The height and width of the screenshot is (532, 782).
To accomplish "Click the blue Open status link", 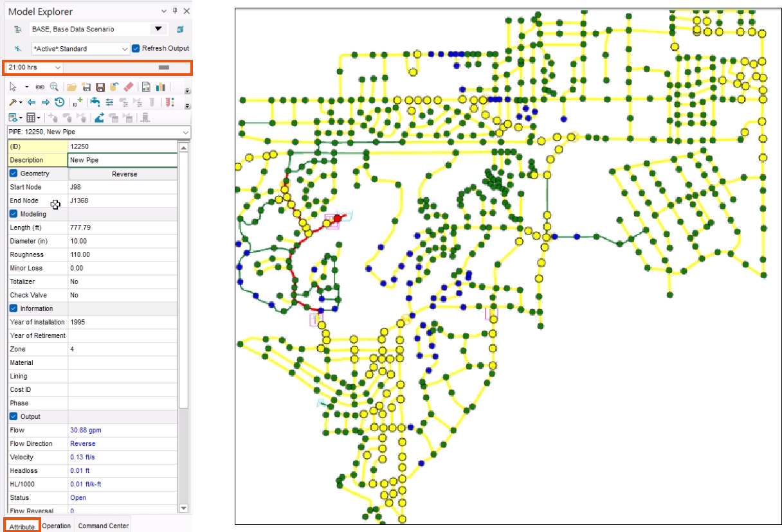I will 77,497.
